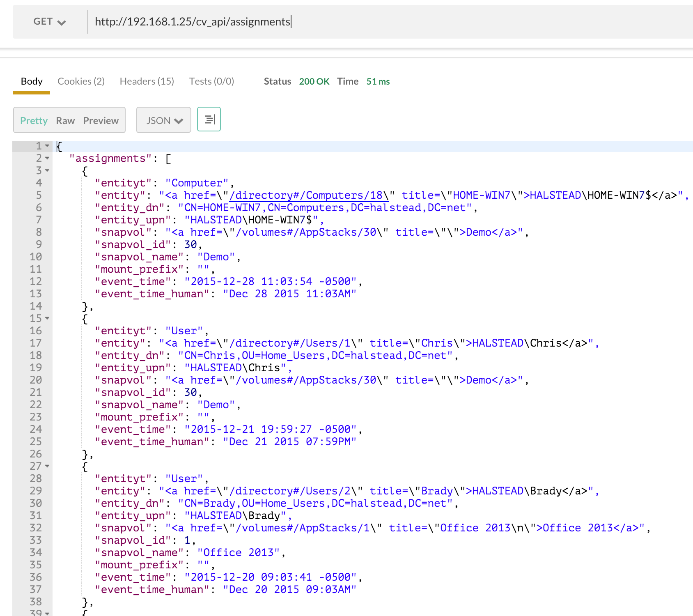Open the Cookies (2) tab

(81, 81)
